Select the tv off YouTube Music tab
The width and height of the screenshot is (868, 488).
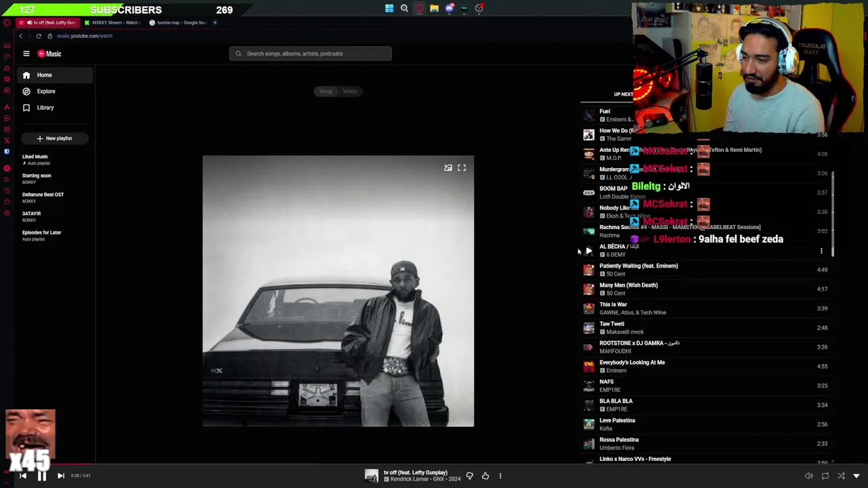pyautogui.click(x=47, y=22)
